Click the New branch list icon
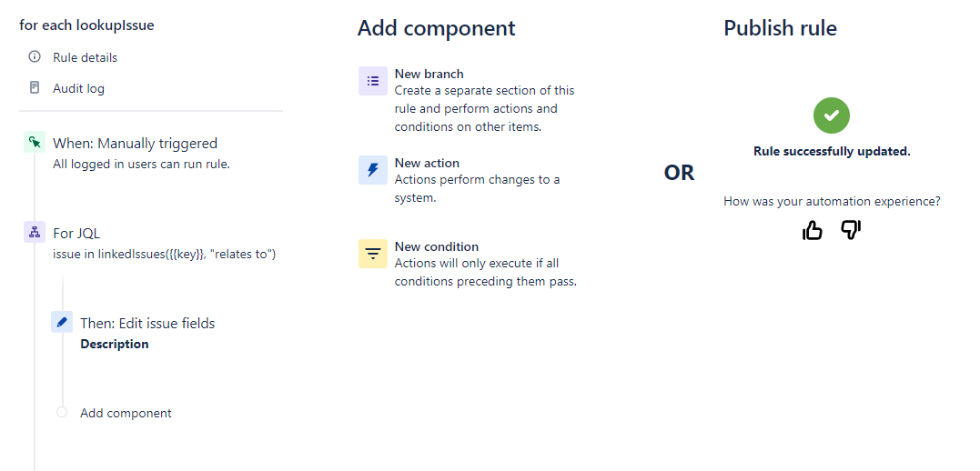This screenshot has width=980, height=471. pos(373,81)
